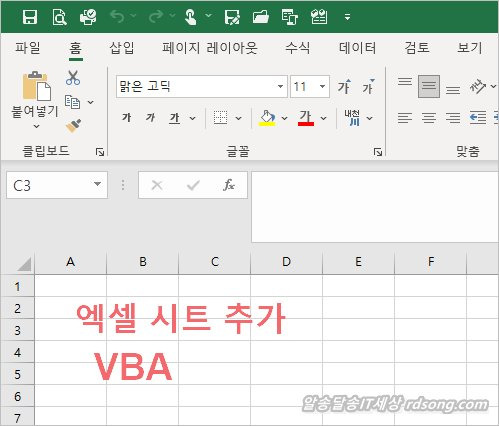Screen dimensions: 499x426
Task: Align text right icon
Action: (x=453, y=118)
